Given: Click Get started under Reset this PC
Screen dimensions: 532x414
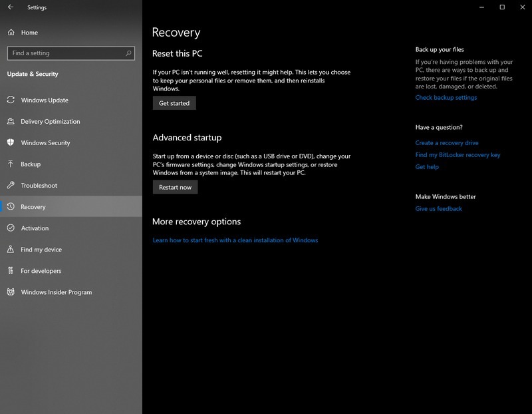Looking at the screenshot, I should [174, 103].
